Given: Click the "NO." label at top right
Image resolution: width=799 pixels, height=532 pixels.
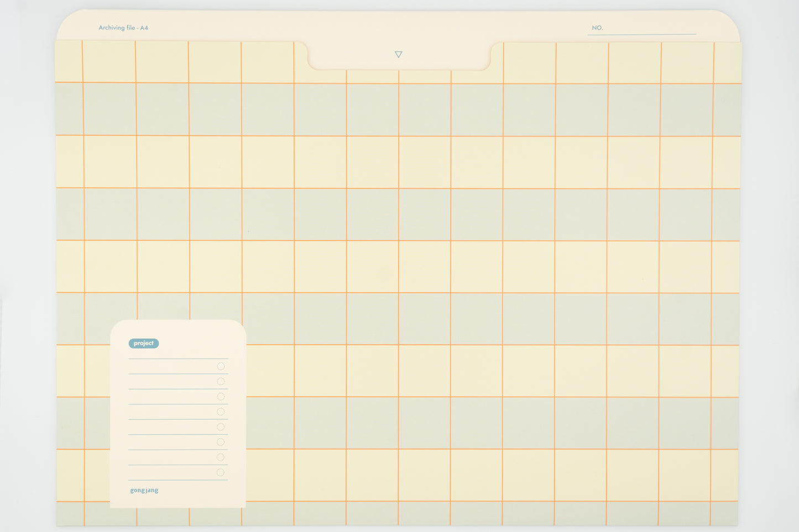Looking at the screenshot, I should coord(597,28).
